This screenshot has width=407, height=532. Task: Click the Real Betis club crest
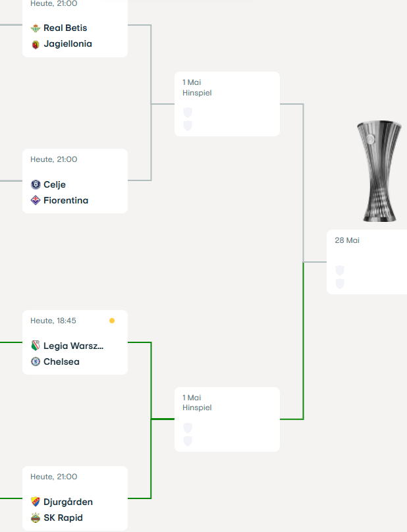[x=36, y=28]
